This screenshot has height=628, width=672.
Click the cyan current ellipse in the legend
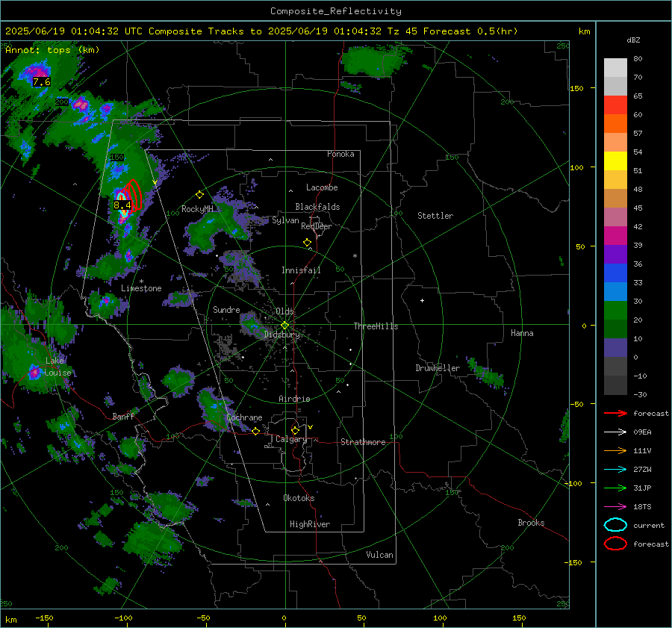click(x=615, y=525)
